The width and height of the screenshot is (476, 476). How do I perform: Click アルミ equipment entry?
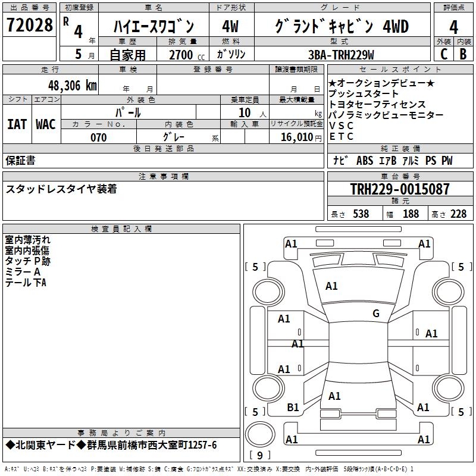411,161
